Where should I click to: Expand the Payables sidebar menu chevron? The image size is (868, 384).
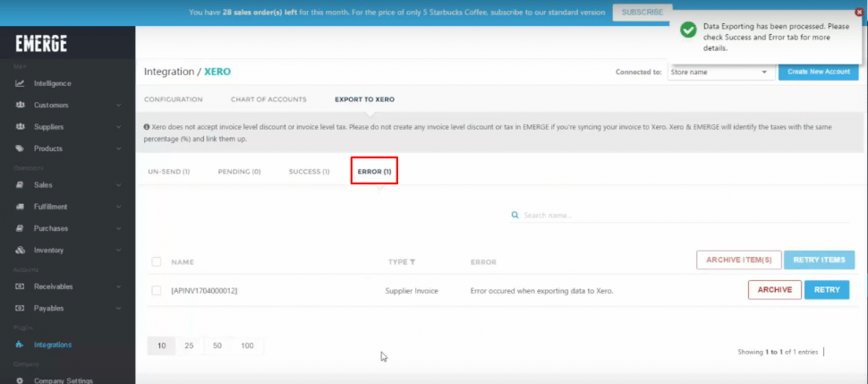(x=118, y=308)
